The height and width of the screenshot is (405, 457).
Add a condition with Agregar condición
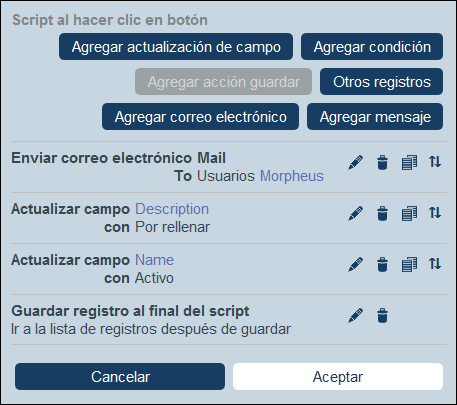pyautogui.click(x=372, y=47)
